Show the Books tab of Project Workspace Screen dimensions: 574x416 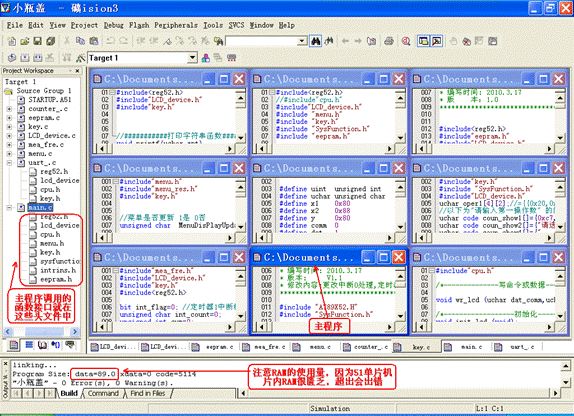click(x=42, y=345)
